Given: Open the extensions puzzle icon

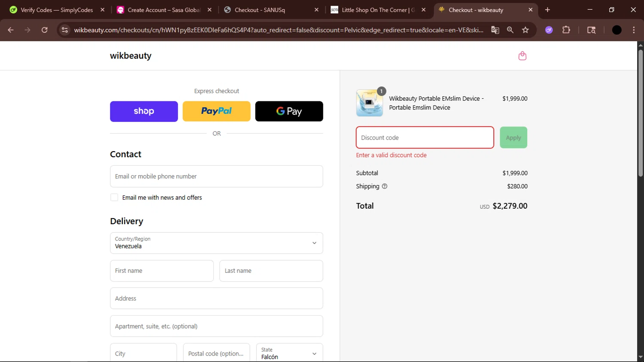Looking at the screenshot, I should pos(566,30).
